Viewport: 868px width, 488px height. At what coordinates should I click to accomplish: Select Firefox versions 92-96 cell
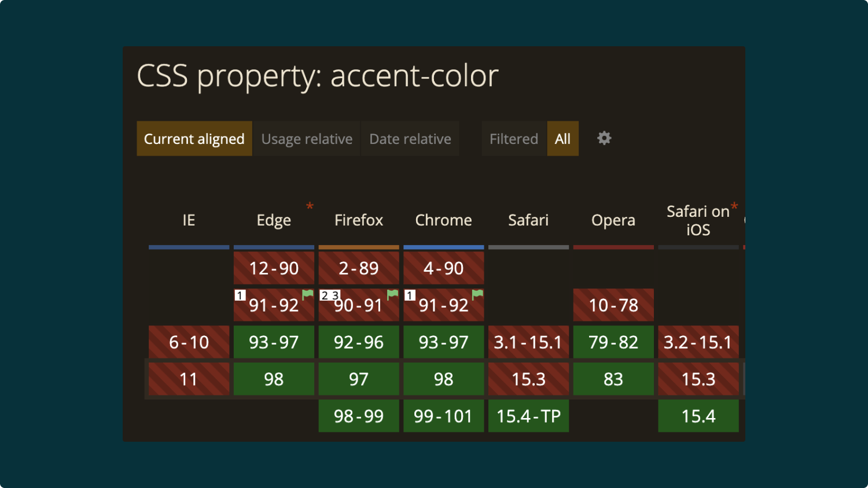[359, 342]
